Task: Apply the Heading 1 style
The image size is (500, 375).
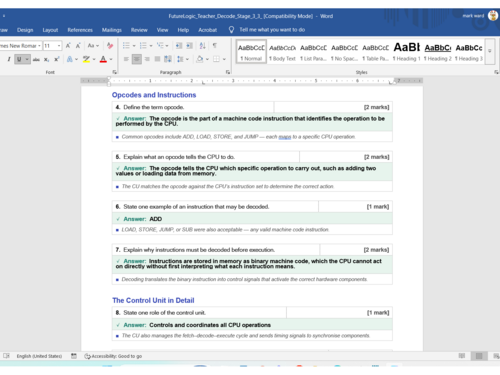Action: tap(406, 51)
